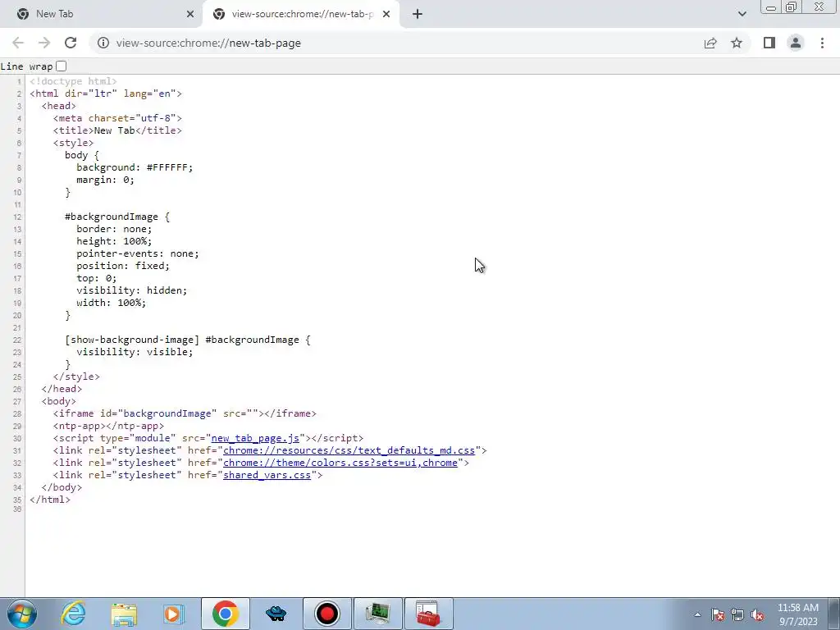840x630 pixels.
Task: Open the text_defaults_md.css link
Action: pyautogui.click(x=349, y=450)
